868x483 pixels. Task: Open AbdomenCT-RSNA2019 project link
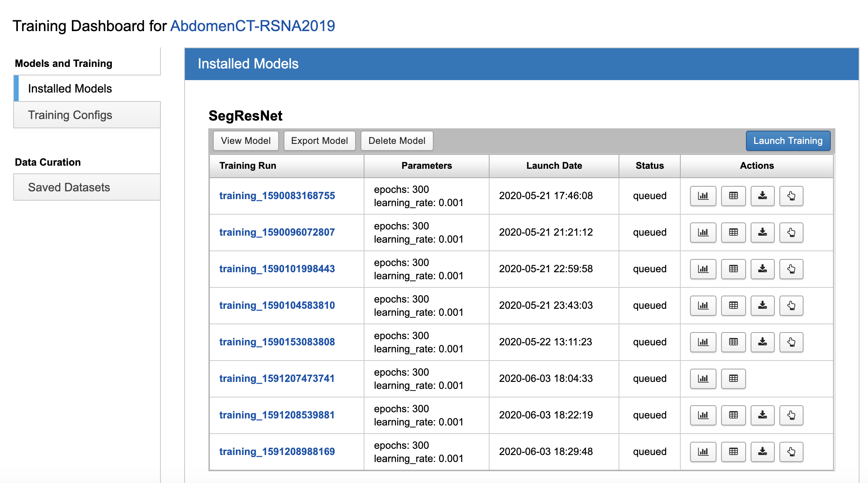[x=252, y=26]
